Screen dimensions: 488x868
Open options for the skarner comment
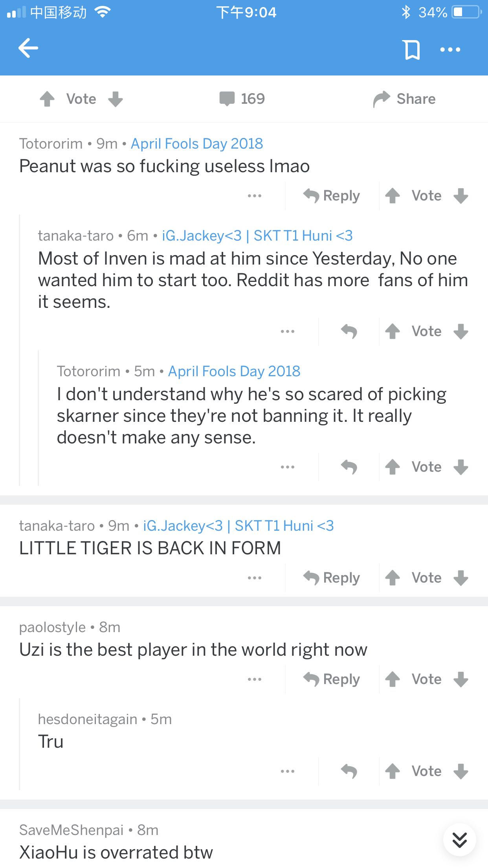[x=288, y=467]
